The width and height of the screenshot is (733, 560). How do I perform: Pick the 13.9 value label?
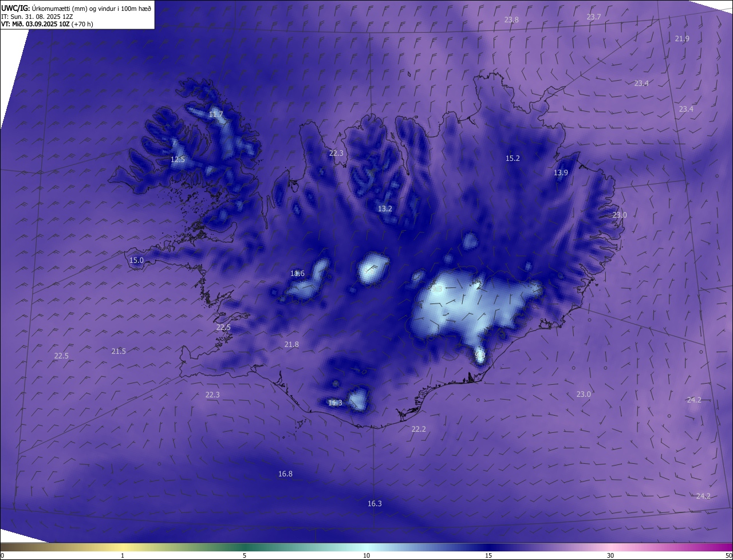point(561,173)
